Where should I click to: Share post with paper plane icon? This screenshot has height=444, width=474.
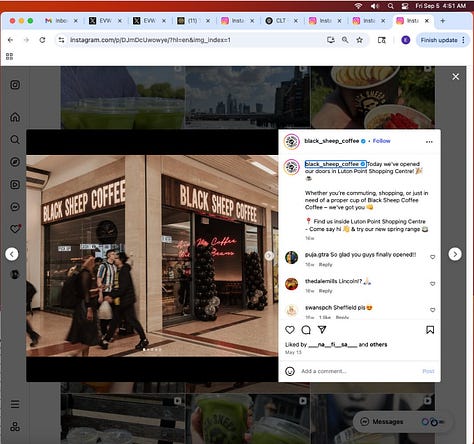(322, 330)
